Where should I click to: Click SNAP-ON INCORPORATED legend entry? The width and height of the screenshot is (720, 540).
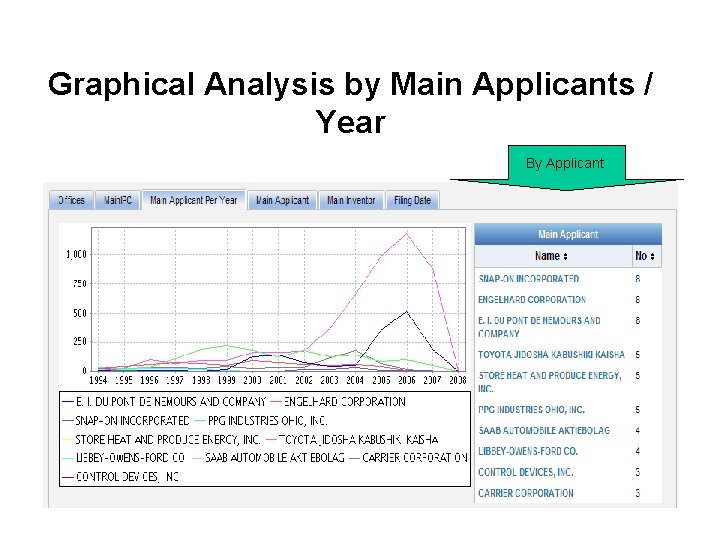click(x=125, y=421)
